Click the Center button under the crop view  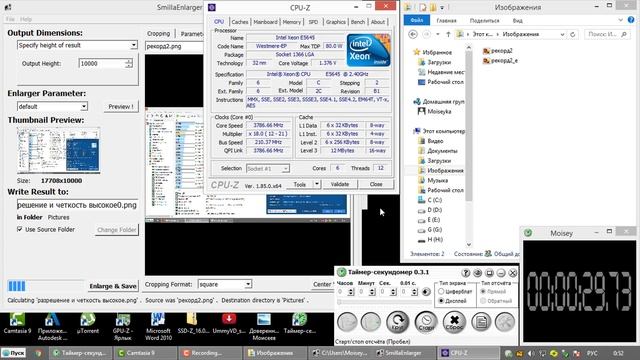pos(322,284)
